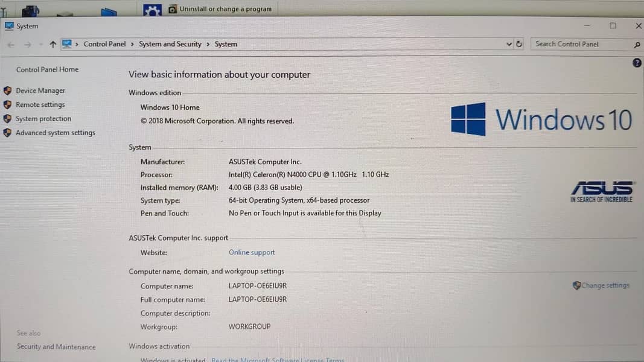Click the computer icon in address bar
The width and height of the screenshot is (644, 362).
[66, 44]
